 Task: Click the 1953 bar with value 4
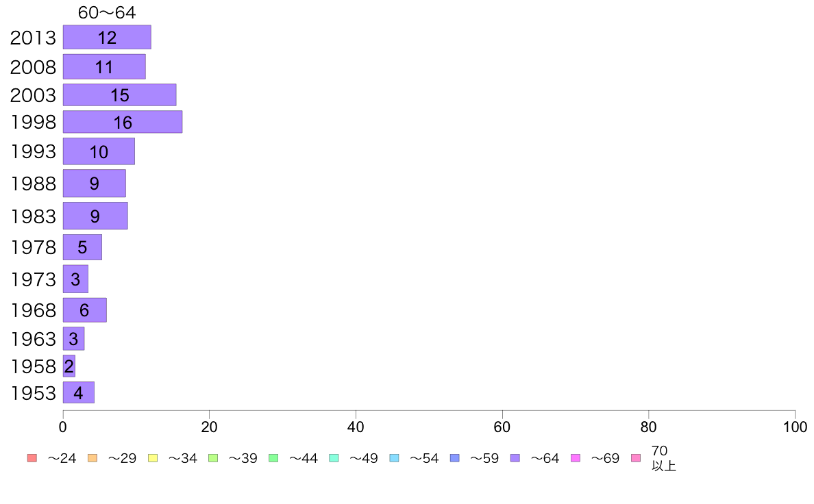pos(78,392)
